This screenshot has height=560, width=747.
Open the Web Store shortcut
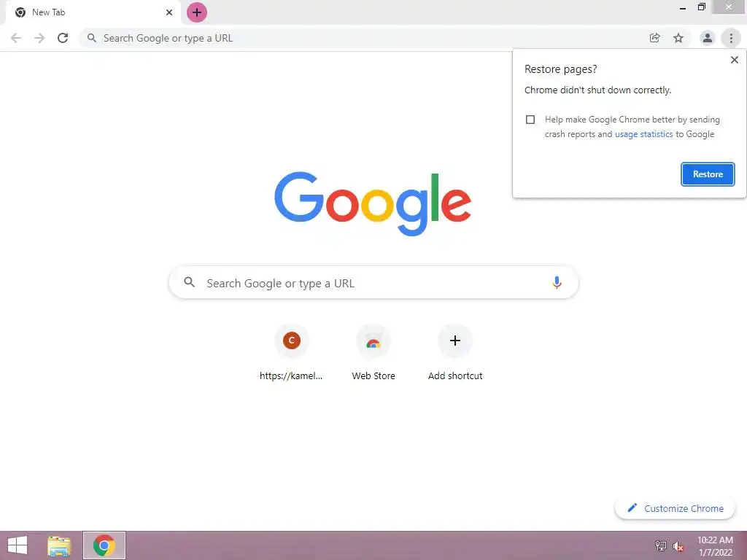click(373, 353)
